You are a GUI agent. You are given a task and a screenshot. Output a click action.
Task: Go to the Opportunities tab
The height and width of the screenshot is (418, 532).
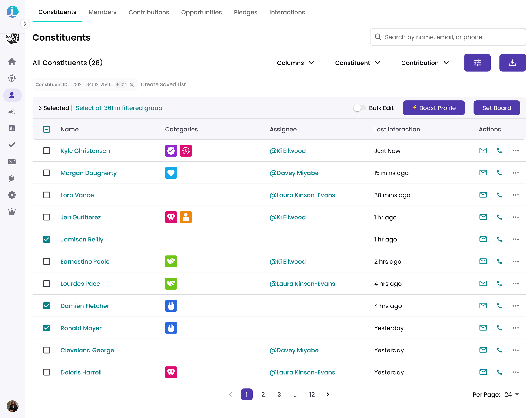tap(201, 12)
